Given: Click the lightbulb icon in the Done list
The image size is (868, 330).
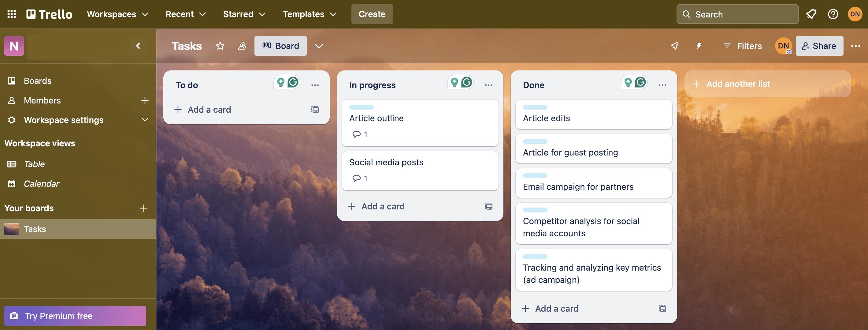Looking at the screenshot, I should click(x=628, y=82).
